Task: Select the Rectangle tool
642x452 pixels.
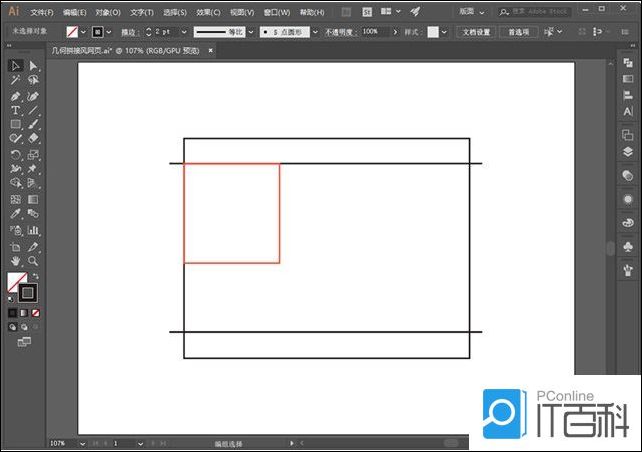Action: 15,125
